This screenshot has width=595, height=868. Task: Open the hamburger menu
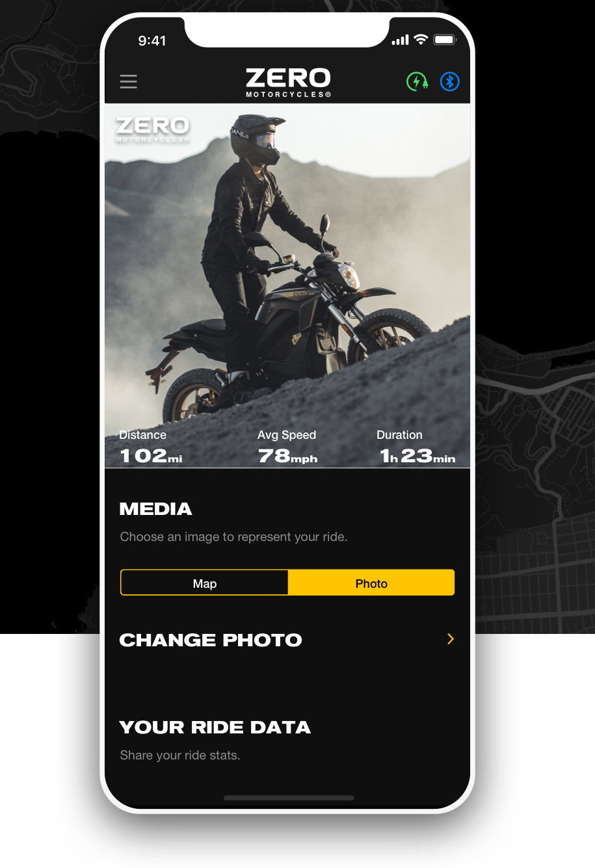pyautogui.click(x=129, y=81)
